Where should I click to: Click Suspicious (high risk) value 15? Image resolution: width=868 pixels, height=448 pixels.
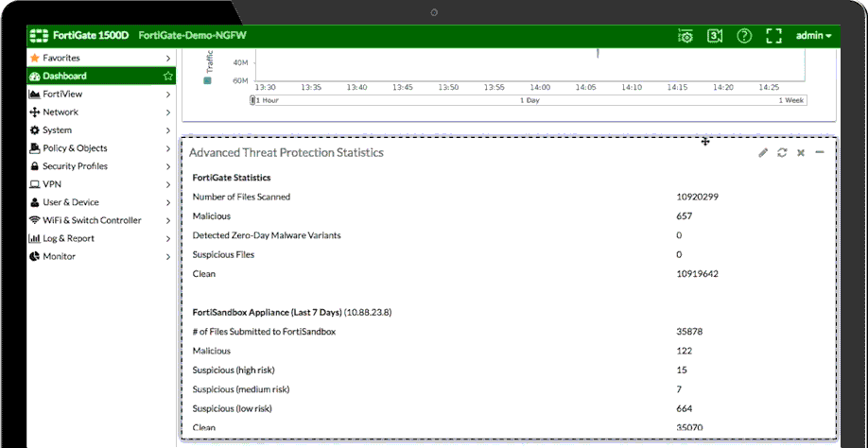point(682,370)
